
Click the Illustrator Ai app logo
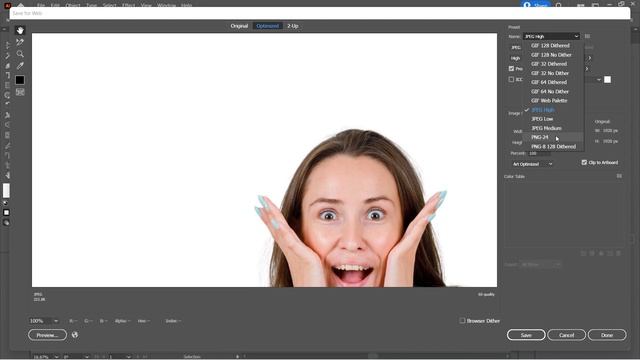[7, 5]
